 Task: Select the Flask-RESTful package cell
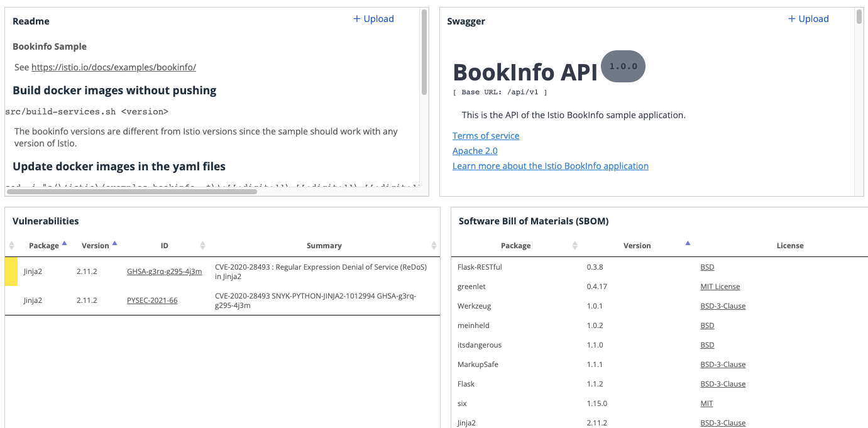(480, 267)
